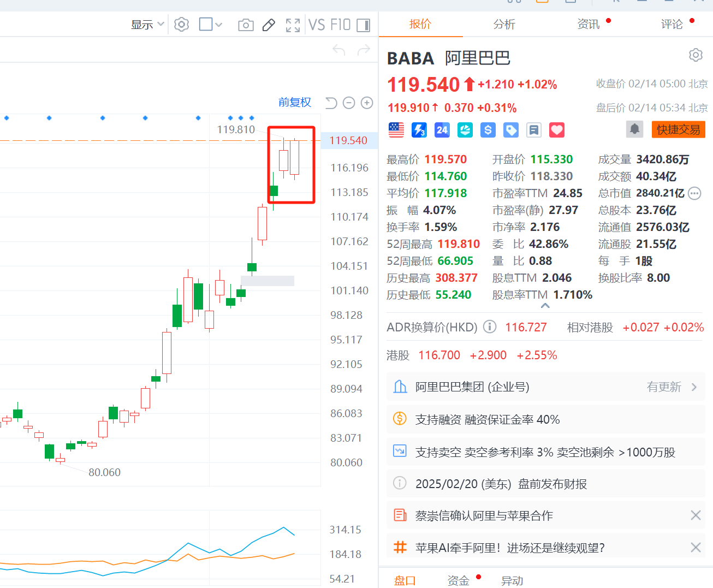This screenshot has height=588, width=713.
Task: Undo the last chart action
Action: pyautogui.click(x=339, y=51)
